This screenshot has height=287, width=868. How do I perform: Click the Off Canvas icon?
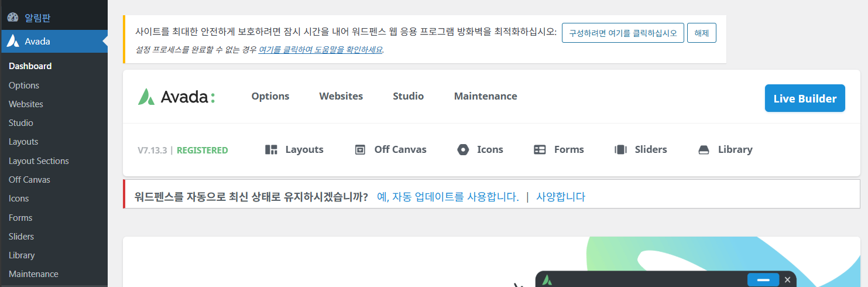point(360,149)
